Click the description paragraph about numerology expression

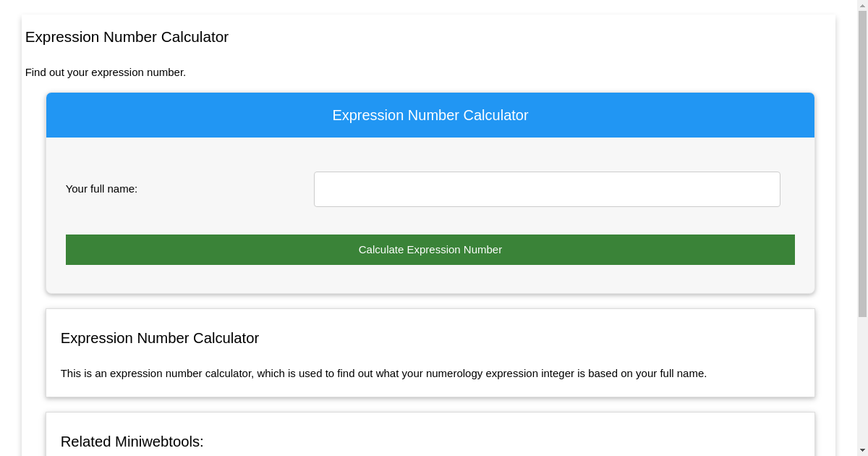click(x=383, y=373)
